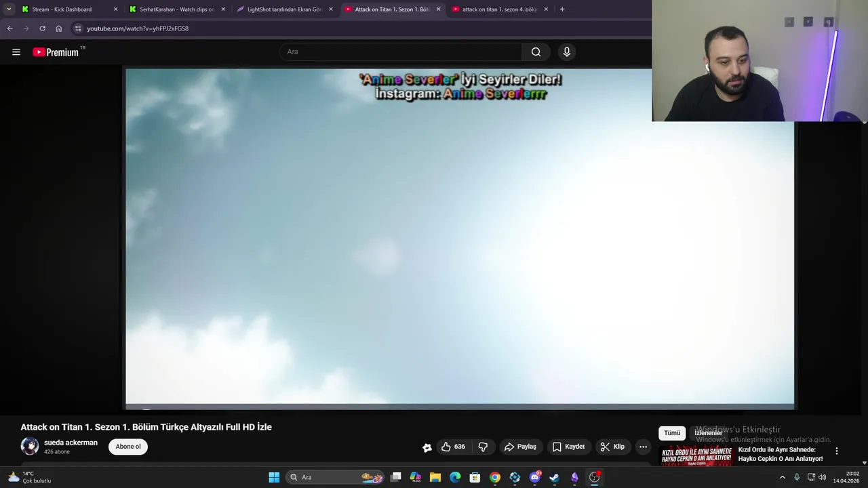Start voice search with the microphone icon
868x488 pixels.
(567, 52)
